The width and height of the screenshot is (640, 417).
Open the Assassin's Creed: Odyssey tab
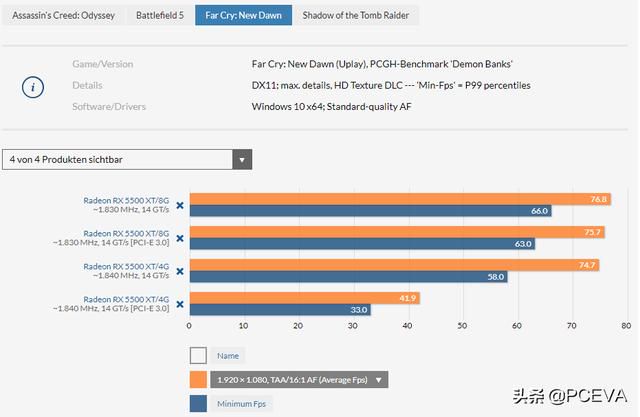click(x=63, y=16)
